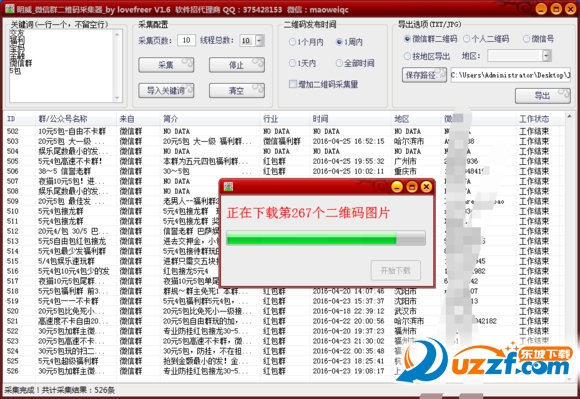The width and height of the screenshot is (580, 399).
Task: Select row 525 named 5元4包超级福利群
Action: tap(284, 361)
